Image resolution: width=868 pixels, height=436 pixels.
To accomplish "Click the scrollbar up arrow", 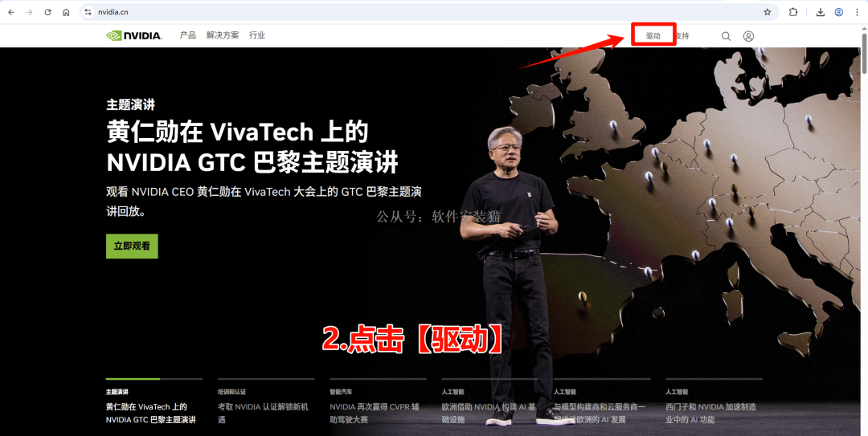I will (x=863, y=30).
